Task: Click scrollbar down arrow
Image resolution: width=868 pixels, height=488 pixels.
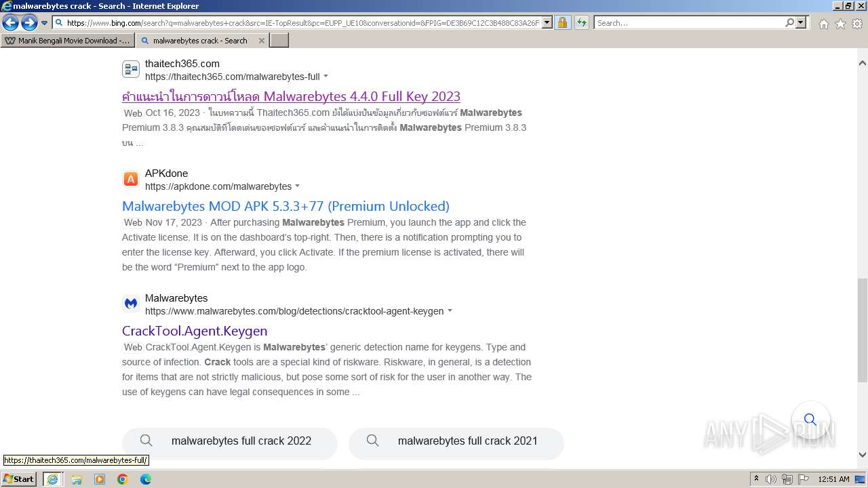Action: [x=862, y=455]
